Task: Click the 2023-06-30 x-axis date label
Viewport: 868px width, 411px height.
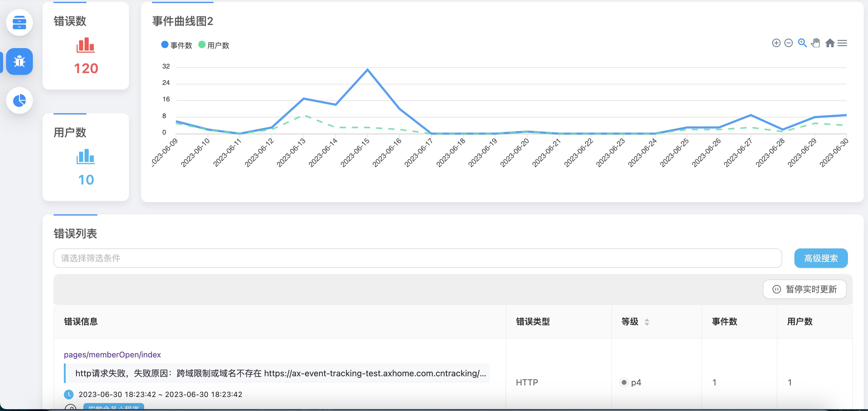Action: click(834, 153)
